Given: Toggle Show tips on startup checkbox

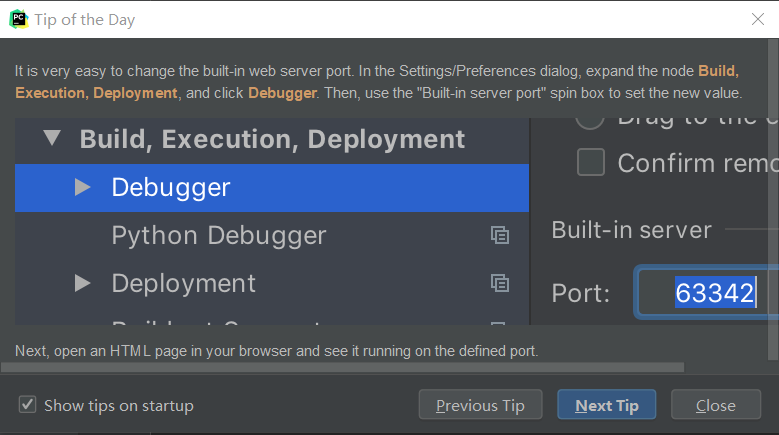Looking at the screenshot, I should (x=28, y=405).
